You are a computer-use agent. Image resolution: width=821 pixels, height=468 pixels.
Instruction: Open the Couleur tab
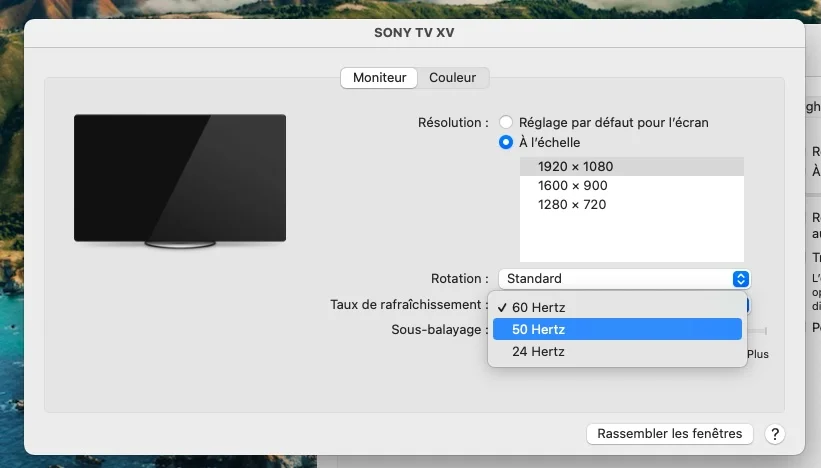pyautogui.click(x=452, y=77)
